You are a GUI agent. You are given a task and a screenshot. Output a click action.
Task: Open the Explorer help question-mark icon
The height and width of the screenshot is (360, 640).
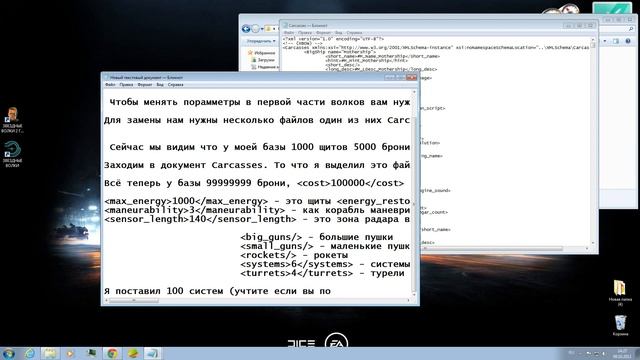point(628,41)
